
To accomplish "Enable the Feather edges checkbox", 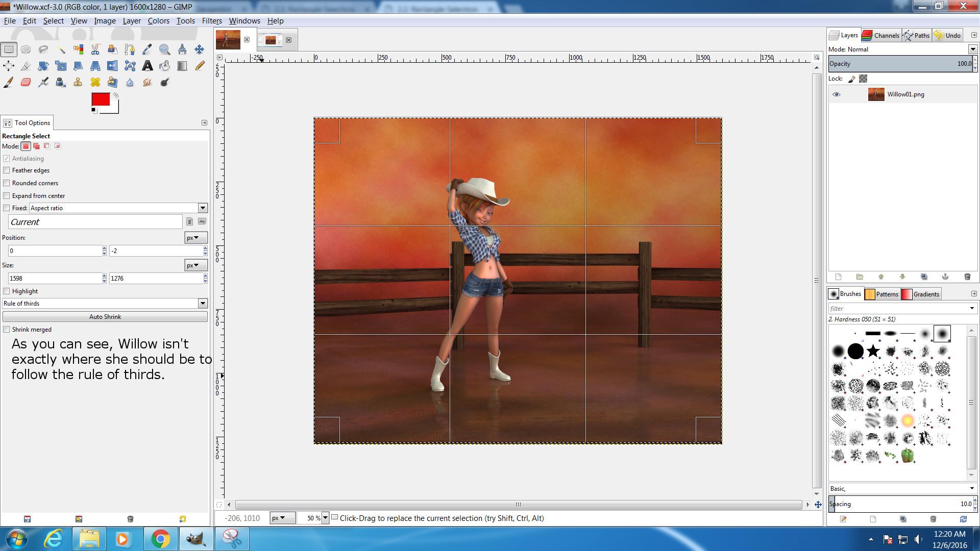I will (7, 170).
